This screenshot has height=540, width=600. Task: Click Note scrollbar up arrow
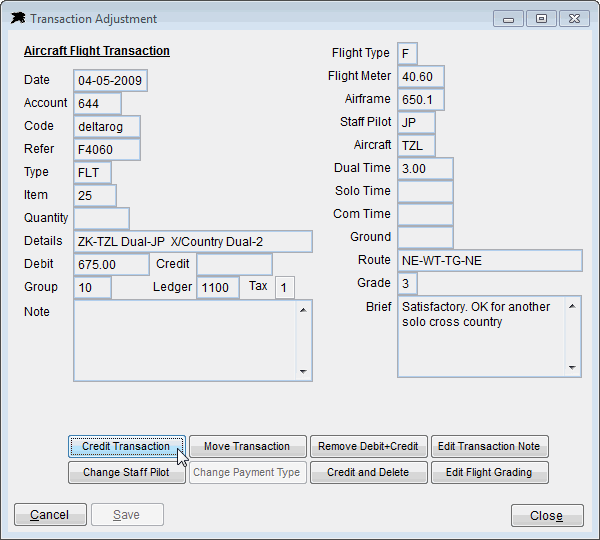[303, 310]
